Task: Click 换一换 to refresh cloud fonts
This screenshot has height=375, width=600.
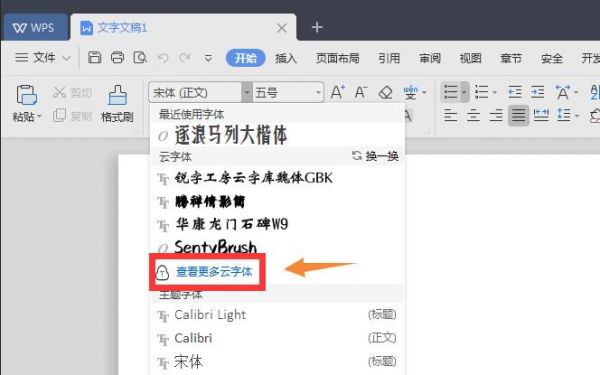Action: coord(375,156)
